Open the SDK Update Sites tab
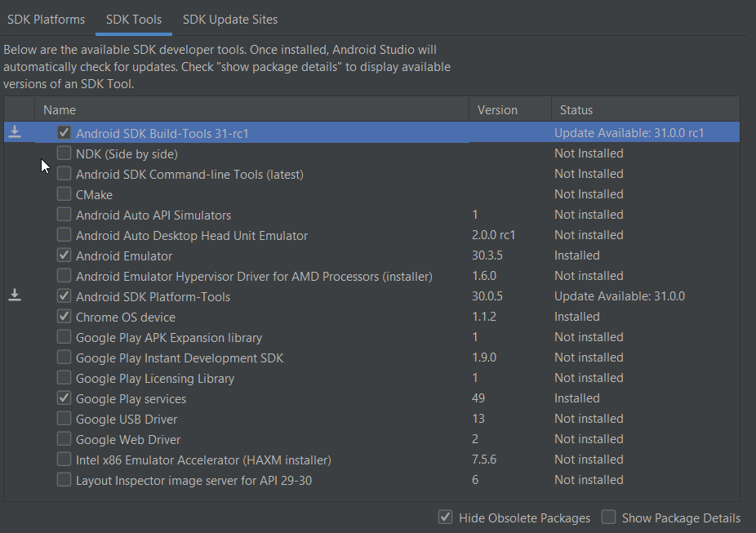 (230, 19)
